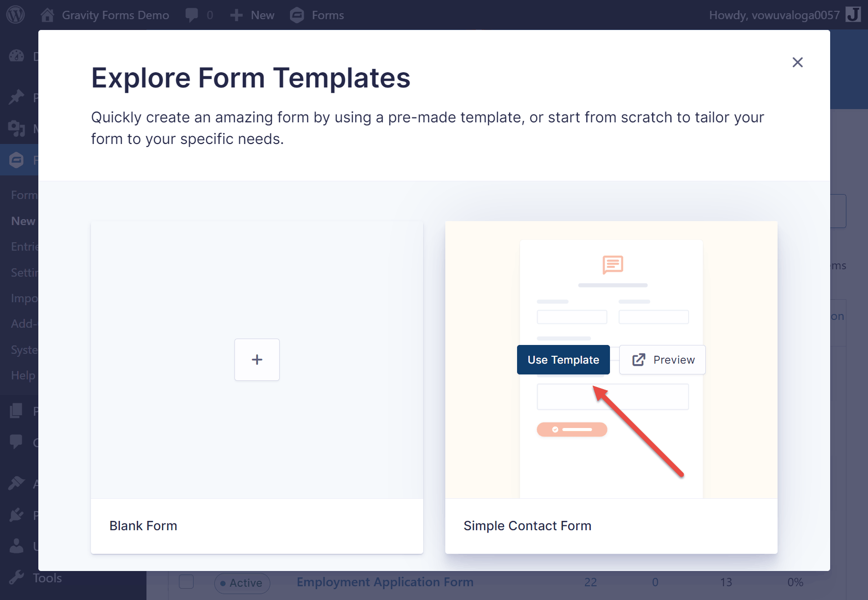The image size is (868, 600).
Task: Open Import/Export submenu in sidebar
Action: pos(25,298)
